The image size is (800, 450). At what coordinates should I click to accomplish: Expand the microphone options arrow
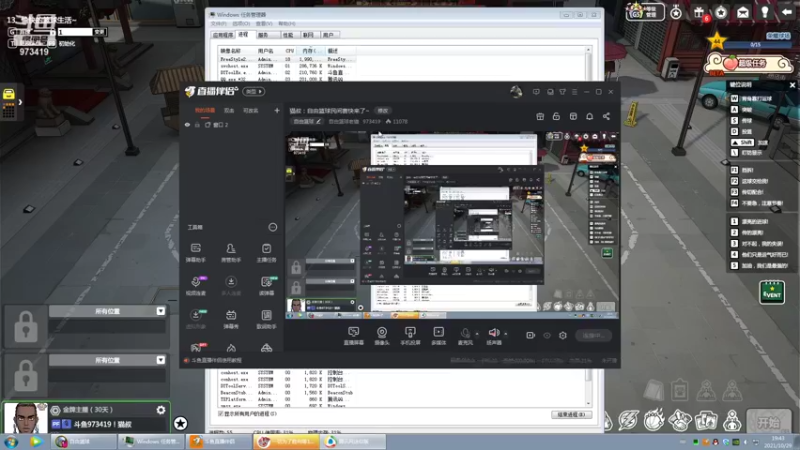(x=477, y=334)
